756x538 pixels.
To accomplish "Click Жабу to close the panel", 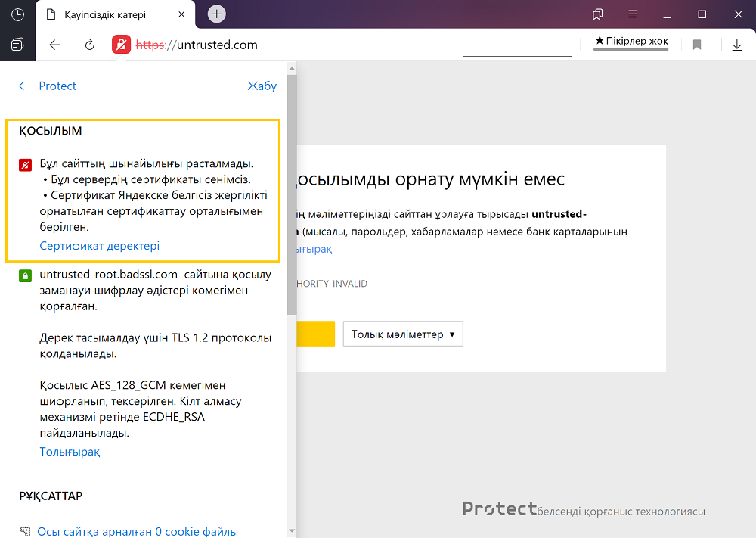I will click(262, 86).
